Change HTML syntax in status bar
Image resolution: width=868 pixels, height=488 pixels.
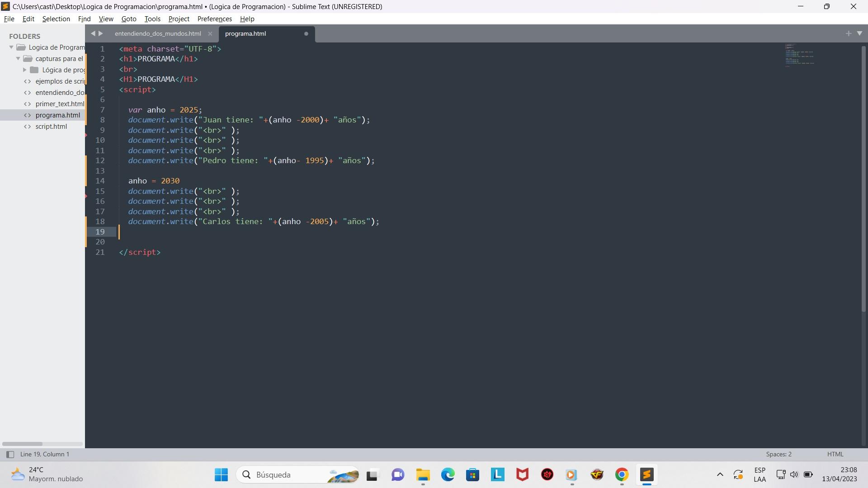(835, 455)
